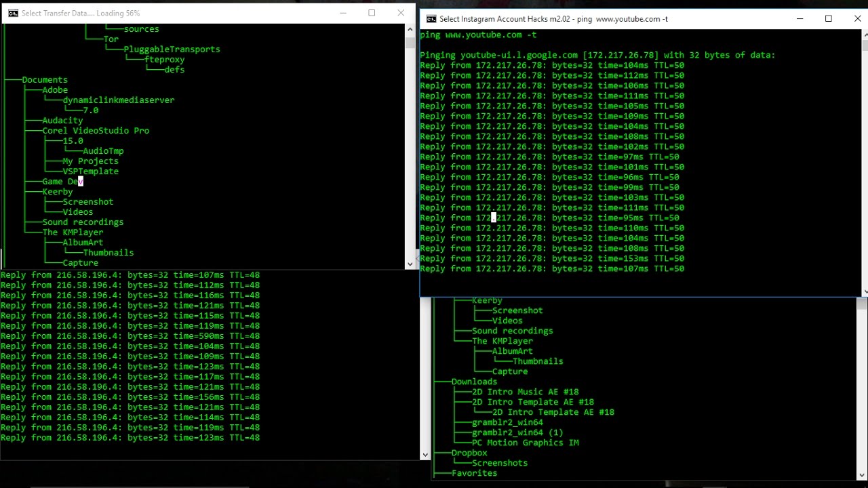Click scroll-up arrow in Instagram Hacks window
The width and height of the screenshot is (868, 488).
point(865,35)
